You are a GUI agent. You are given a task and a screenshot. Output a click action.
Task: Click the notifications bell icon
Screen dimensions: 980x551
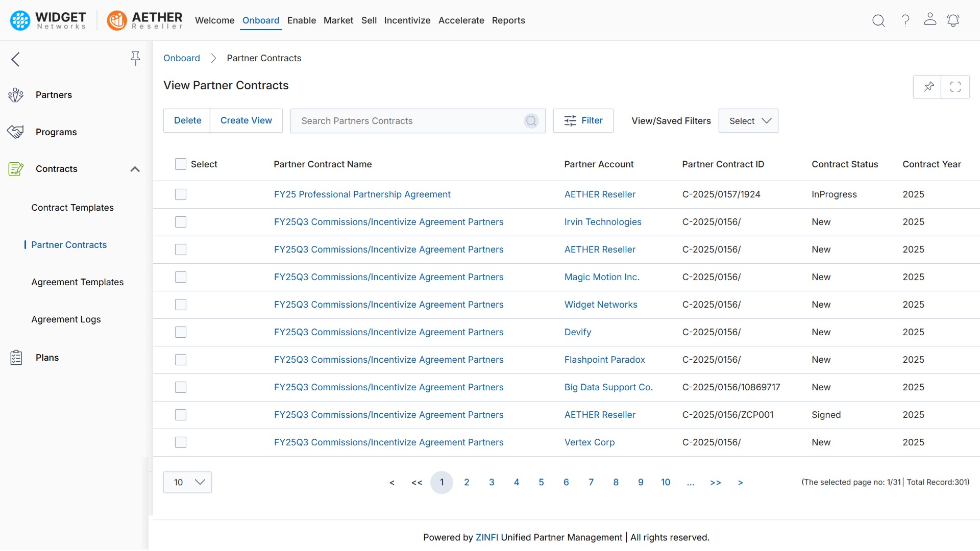[953, 20]
